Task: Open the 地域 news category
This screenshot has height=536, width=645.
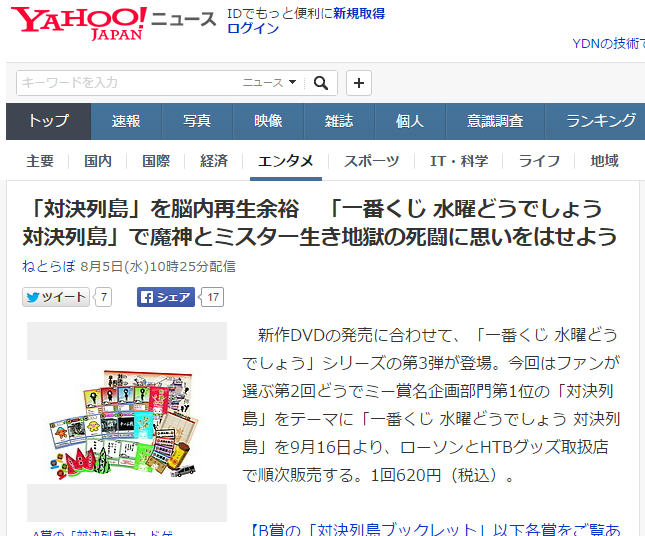Action: 604,161
